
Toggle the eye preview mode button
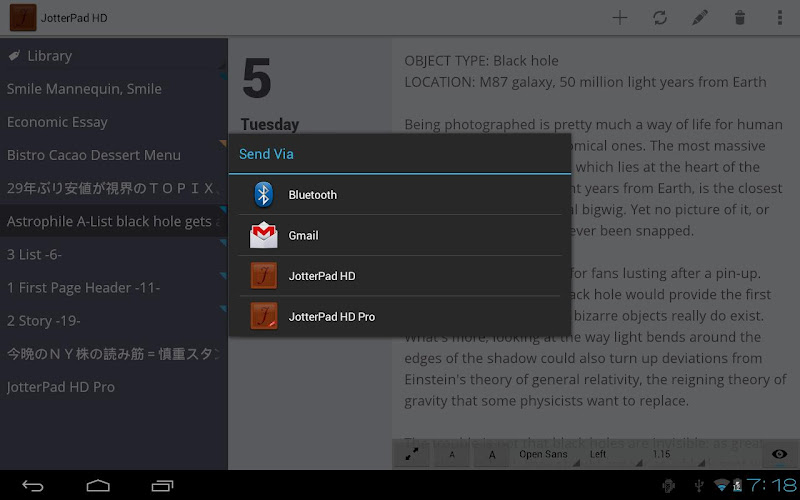coord(780,454)
